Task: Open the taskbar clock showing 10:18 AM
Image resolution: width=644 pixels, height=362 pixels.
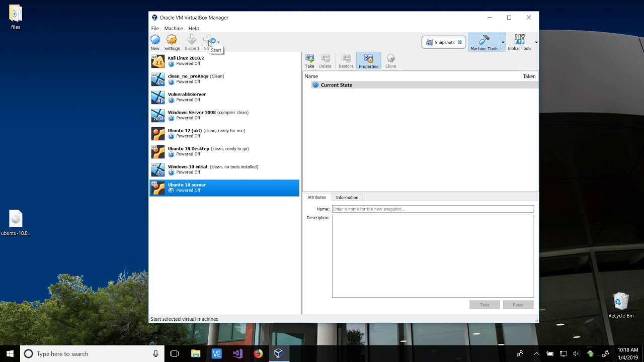Action: 628,353
